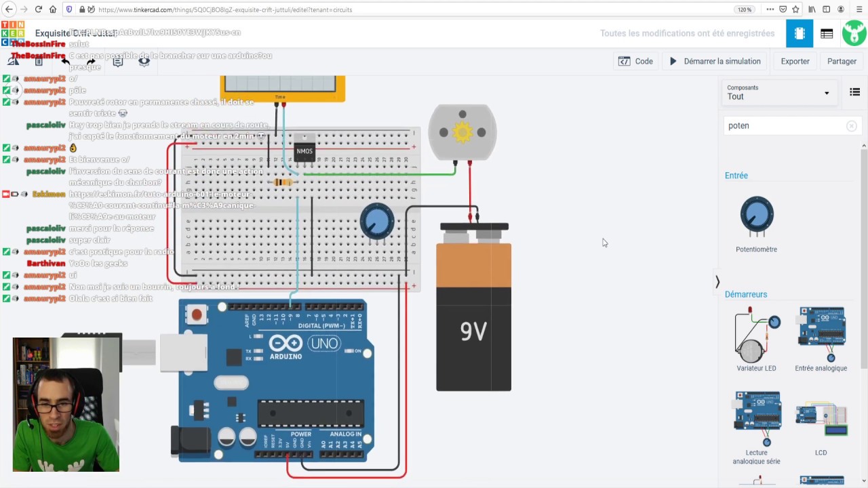
Task: Click the Tinkercad logo
Action: (x=13, y=33)
